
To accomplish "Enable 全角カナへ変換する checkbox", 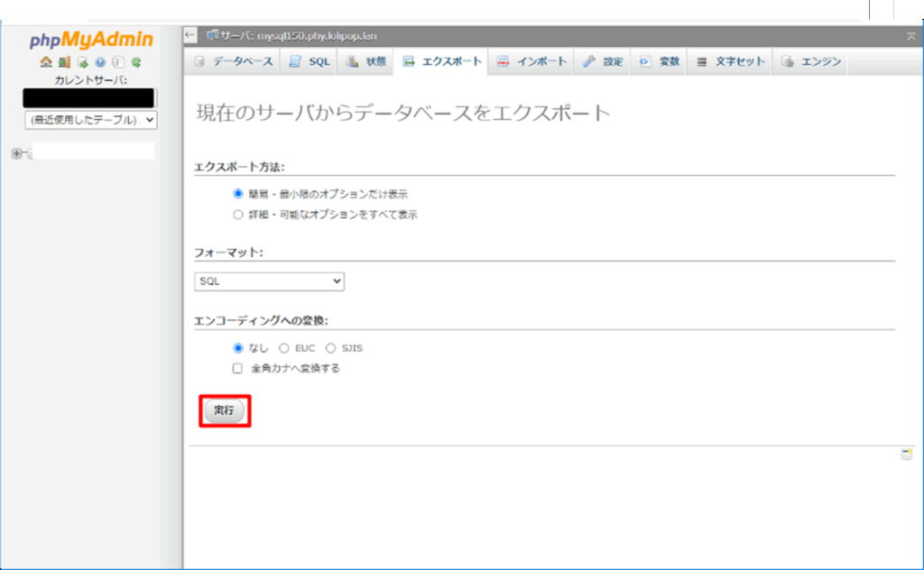I will (238, 368).
